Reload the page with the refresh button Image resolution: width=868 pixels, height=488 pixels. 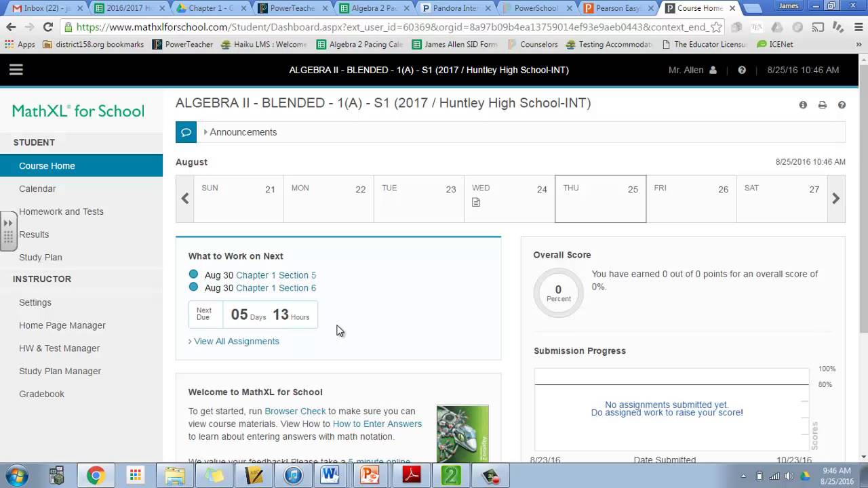pos(47,27)
